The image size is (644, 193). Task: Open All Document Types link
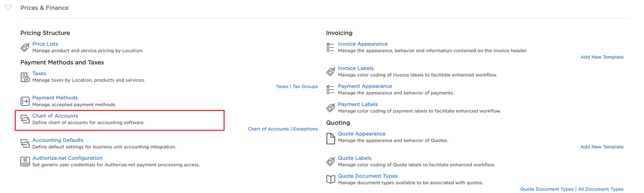pyautogui.click(x=601, y=189)
